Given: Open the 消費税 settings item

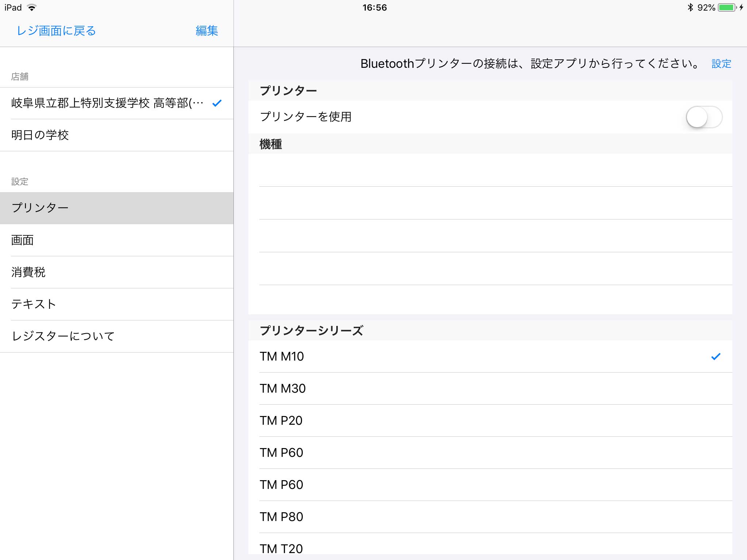Looking at the screenshot, I should click(x=117, y=272).
